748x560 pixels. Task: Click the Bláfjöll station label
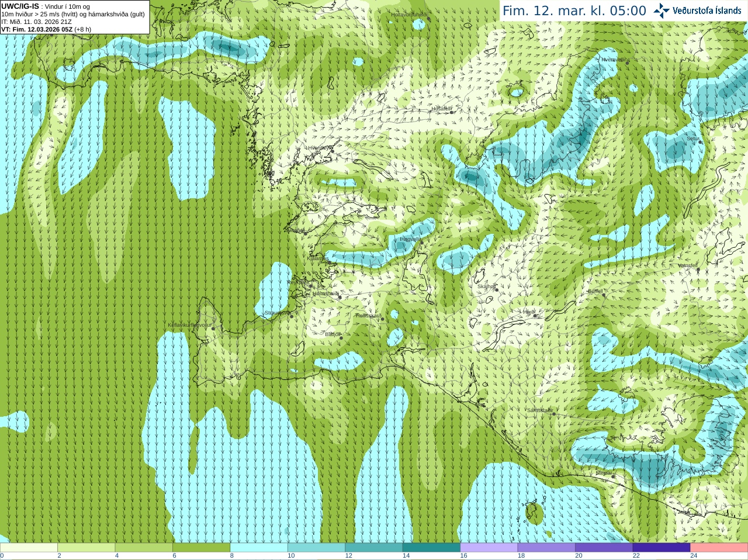tap(333, 334)
